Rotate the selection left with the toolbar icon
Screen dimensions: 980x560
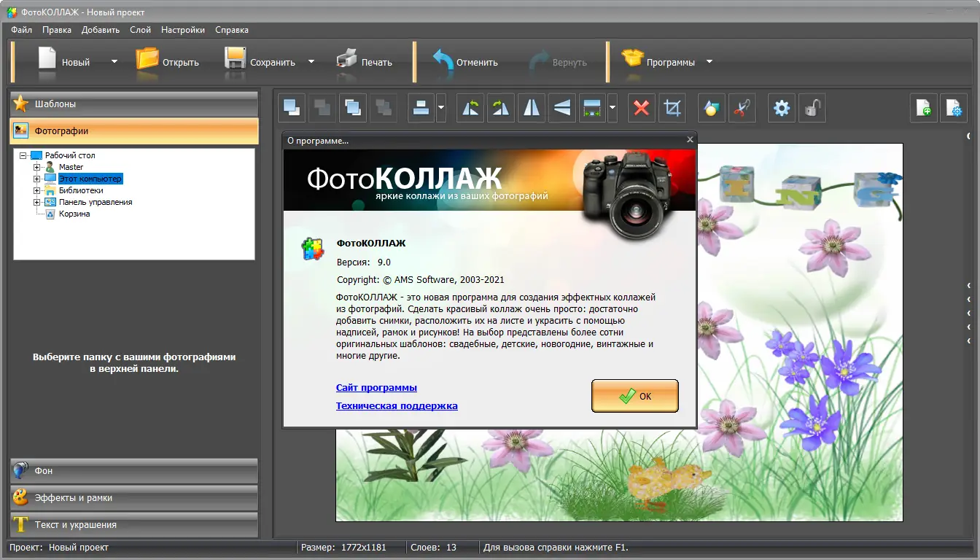pyautogui.click(x=470, y=108)
